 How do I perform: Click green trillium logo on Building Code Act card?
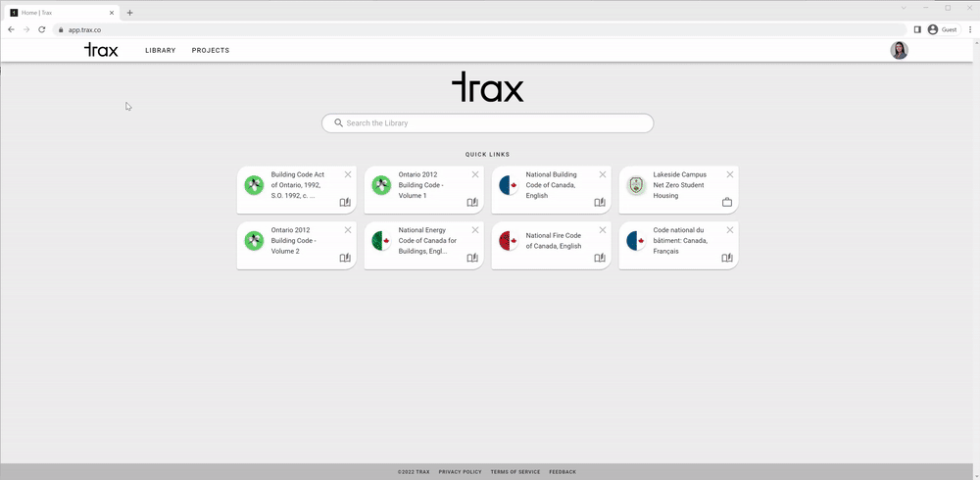[x=254, y=185]
